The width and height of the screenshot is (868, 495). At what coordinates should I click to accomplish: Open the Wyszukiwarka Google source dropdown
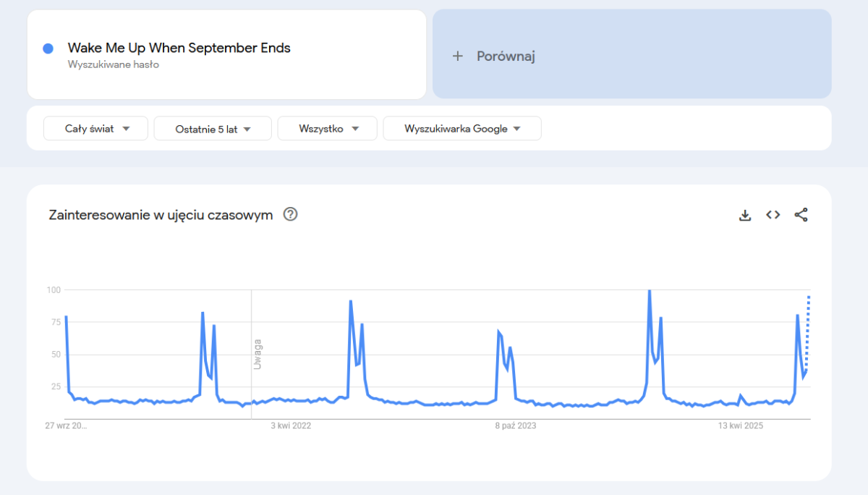pyautogui.click(x=461, y=129)
